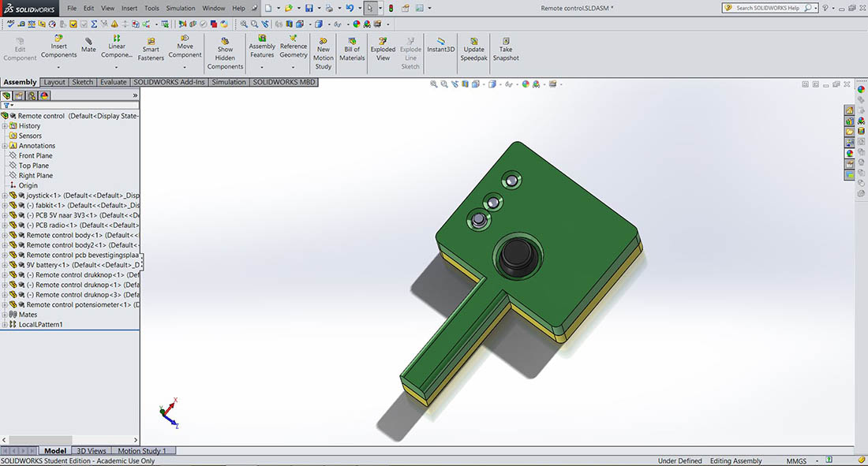Expand the joystick<1> component
This screenshot has width=868, height=466.
click(5, 196)
